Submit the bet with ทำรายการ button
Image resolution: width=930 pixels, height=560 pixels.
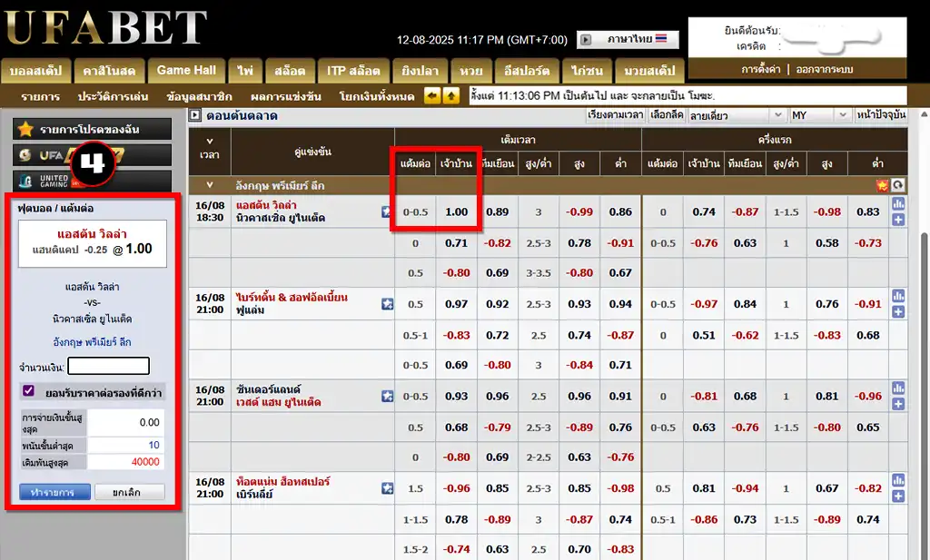[54, 492]
